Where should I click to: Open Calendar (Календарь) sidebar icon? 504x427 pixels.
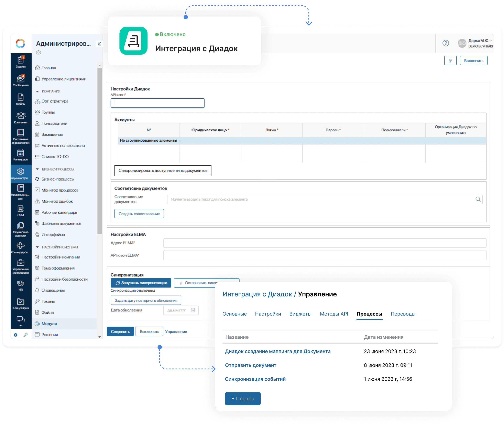click(x=21, y=155)
